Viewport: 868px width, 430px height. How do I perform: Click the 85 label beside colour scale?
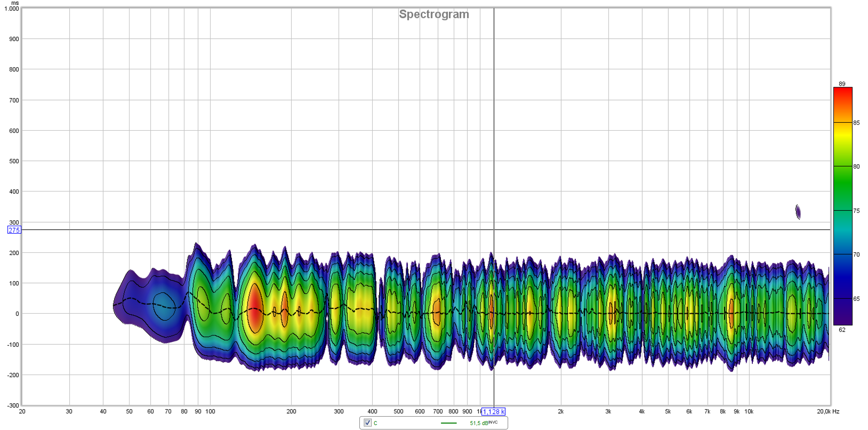pos(857,123)
